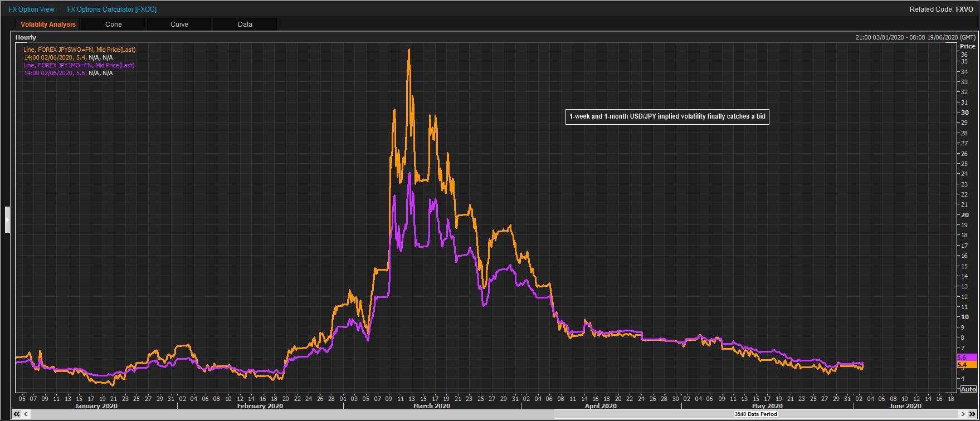Viewport: 980px width, 421px height.
Task: Click the chart date range header text
Action: click(915, 37)
